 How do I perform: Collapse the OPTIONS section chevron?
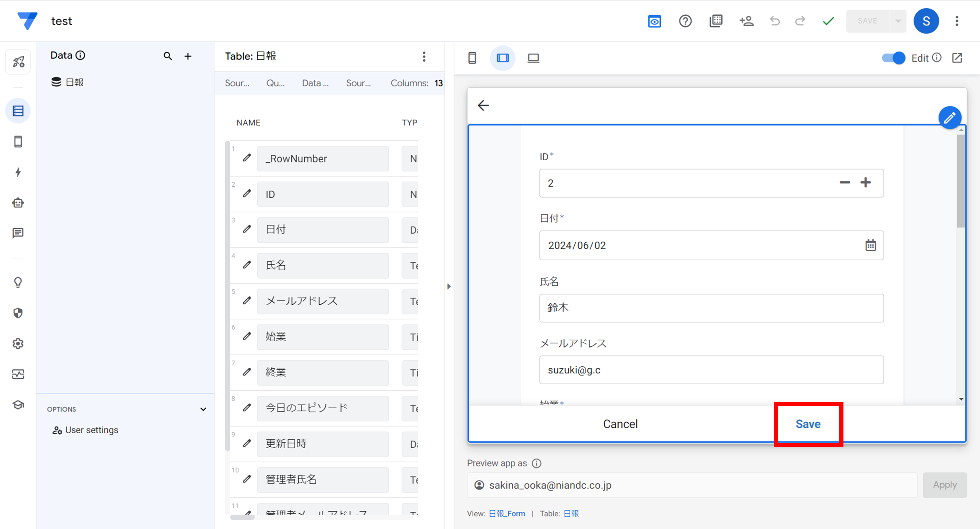click(203, 409)
